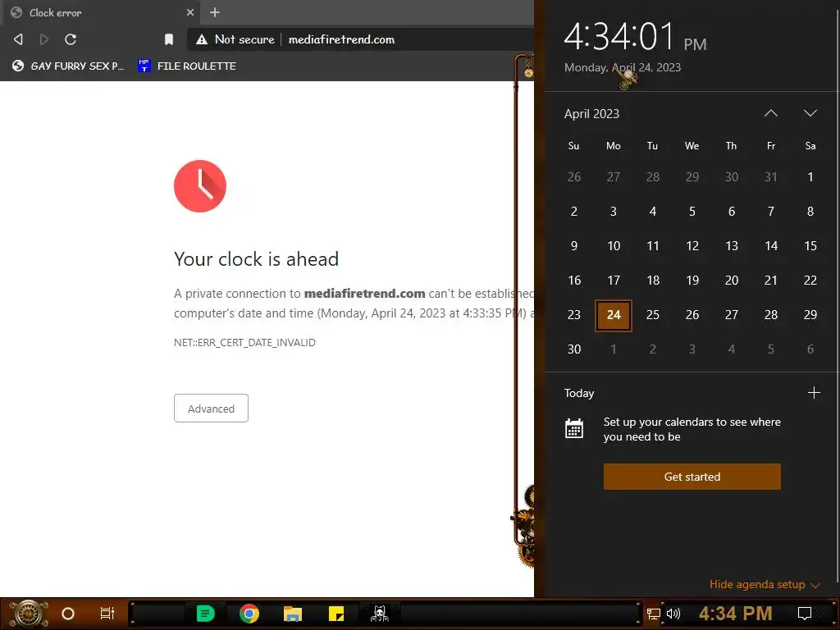
Task: Click the Advanced button
Action: point(211,409)
